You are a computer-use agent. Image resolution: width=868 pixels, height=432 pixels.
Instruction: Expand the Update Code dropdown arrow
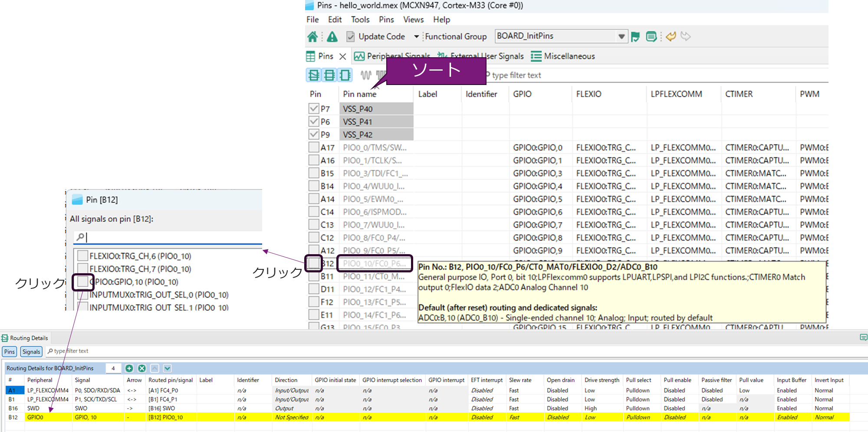[416, 36]
